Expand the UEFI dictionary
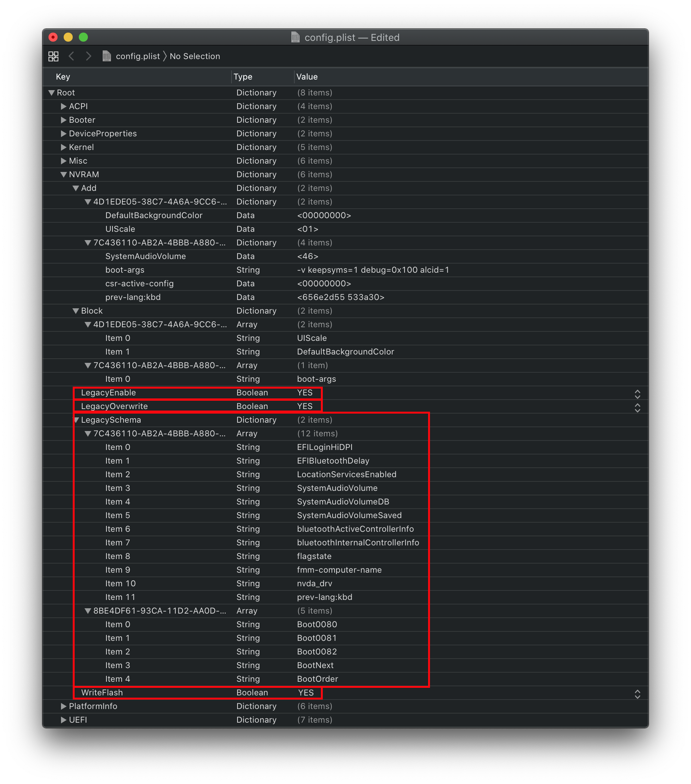691x784 pixels. click(x=64, y=720)
